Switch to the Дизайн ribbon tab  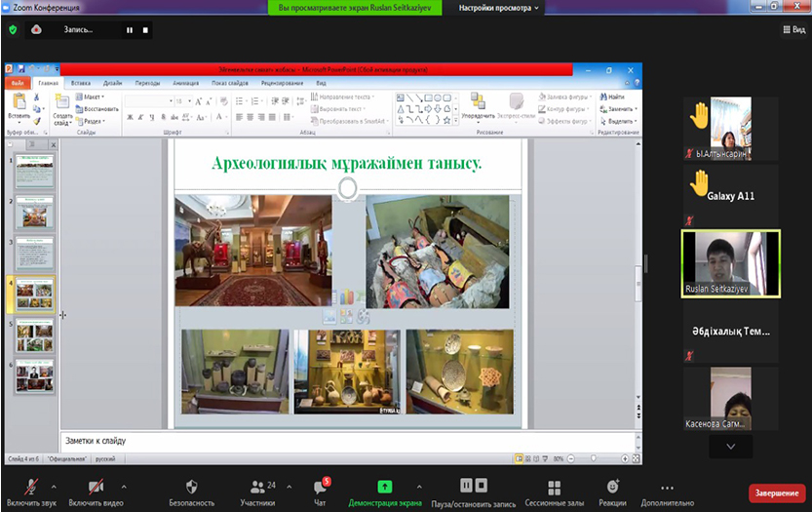113,84
